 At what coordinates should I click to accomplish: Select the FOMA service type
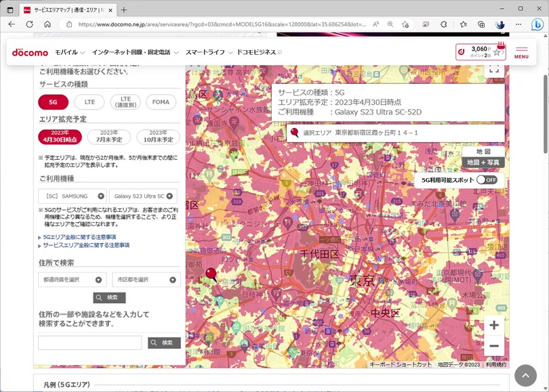[x=161, y=102]
